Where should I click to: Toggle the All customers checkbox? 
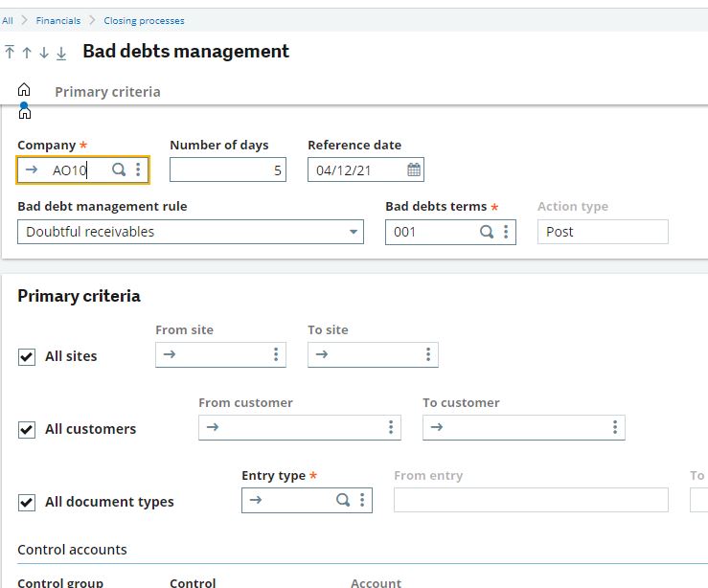(27, 429)
